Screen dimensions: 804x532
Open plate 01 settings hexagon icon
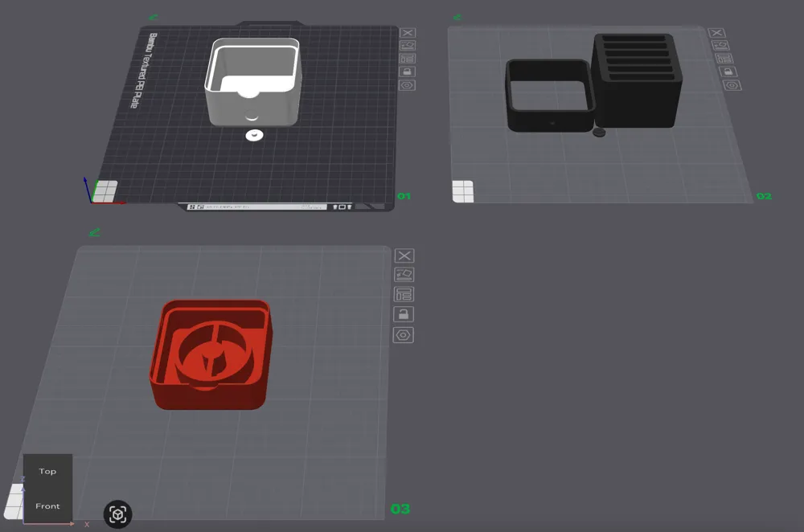[407, 85]
